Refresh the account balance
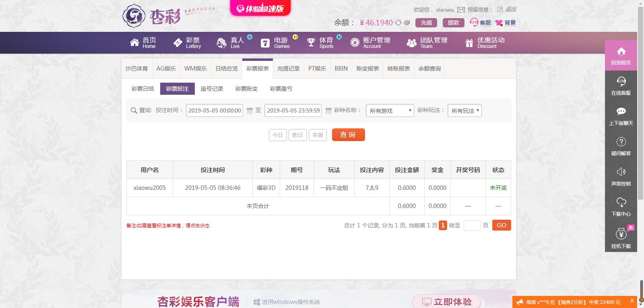The width and height of the screenshot is (644, 308). pyautogui.click(x=398, y=23)
